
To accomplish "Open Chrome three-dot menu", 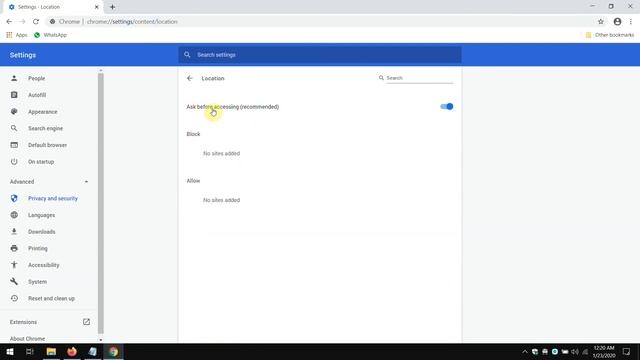I will (x=631, y=22).
